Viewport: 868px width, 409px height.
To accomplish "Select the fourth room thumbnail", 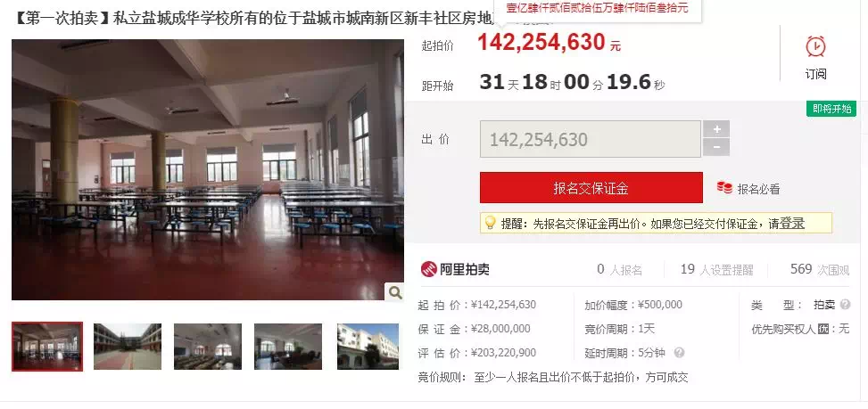I will 288,347.
